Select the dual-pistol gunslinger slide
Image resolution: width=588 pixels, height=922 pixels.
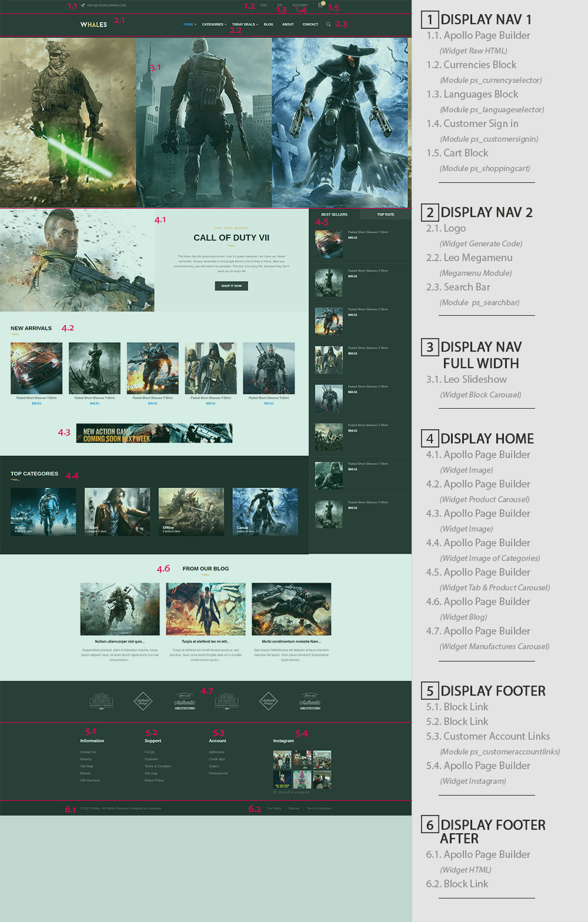(x=340, y=122)
